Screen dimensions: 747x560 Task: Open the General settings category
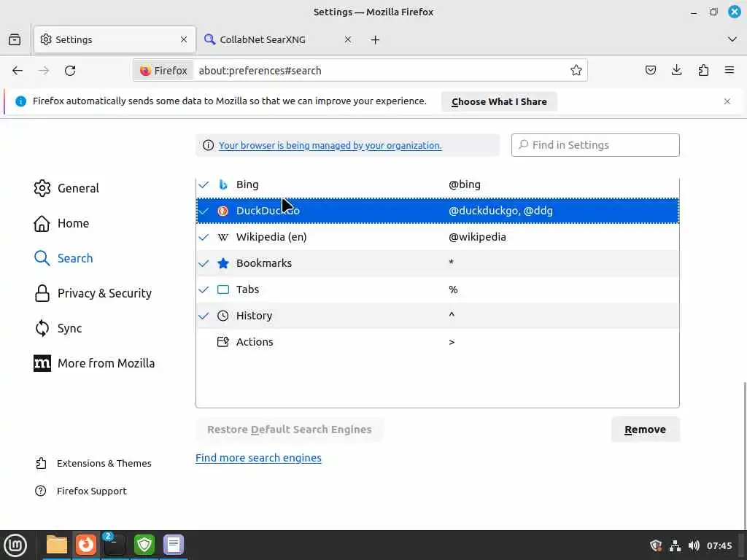66,189
